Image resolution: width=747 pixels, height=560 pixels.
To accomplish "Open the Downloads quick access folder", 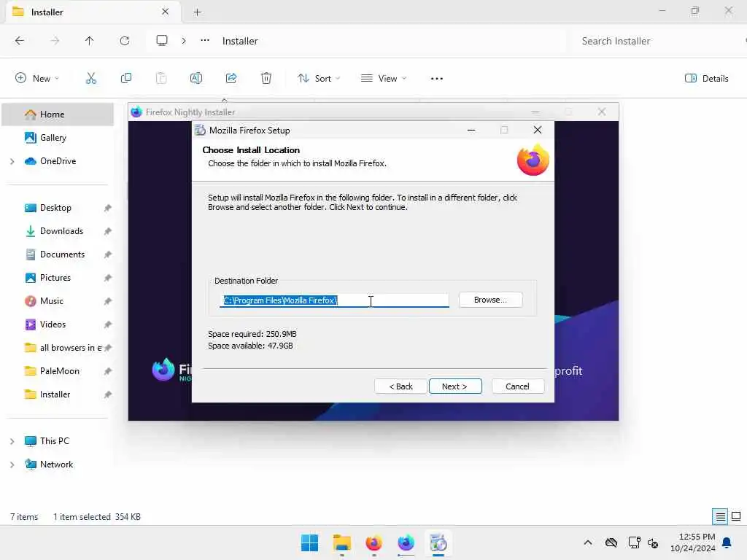I will coord(61,231).
